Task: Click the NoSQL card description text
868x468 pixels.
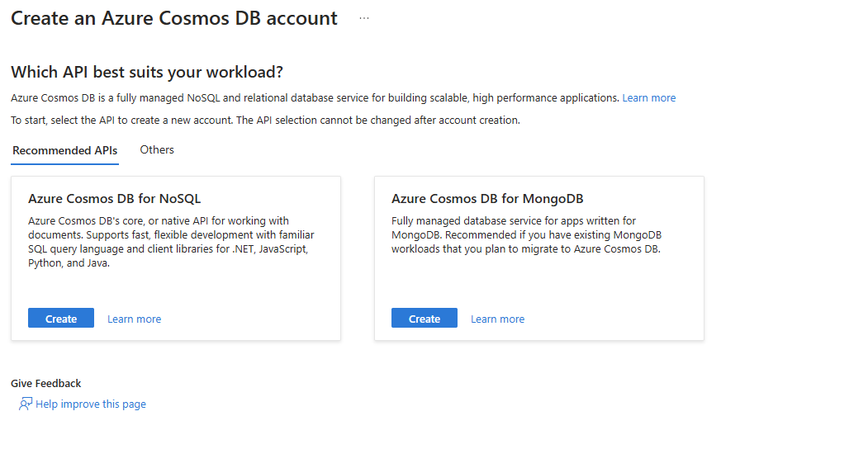Action: point(171,242)
